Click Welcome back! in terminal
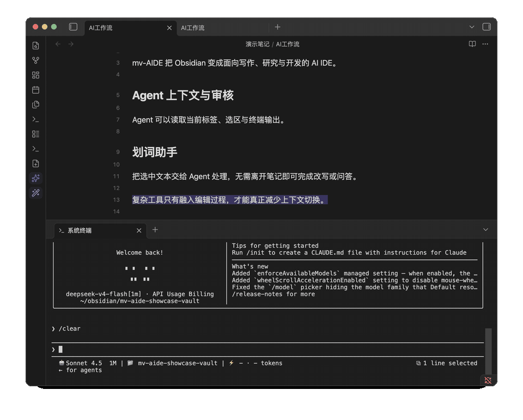 tap(140, 253)
